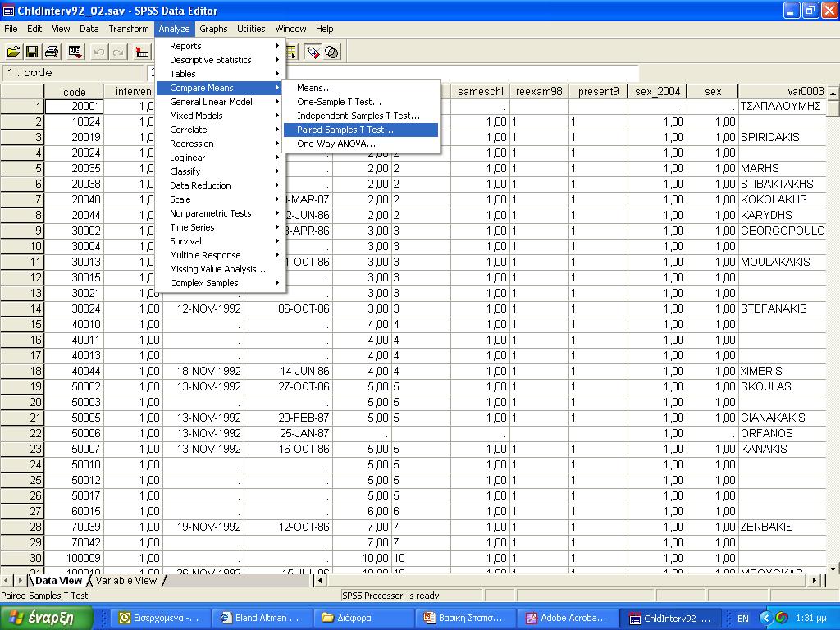840x630 pixels.
Task: Click the Select Cases toolbar icon
Action: tap(291, 52)
